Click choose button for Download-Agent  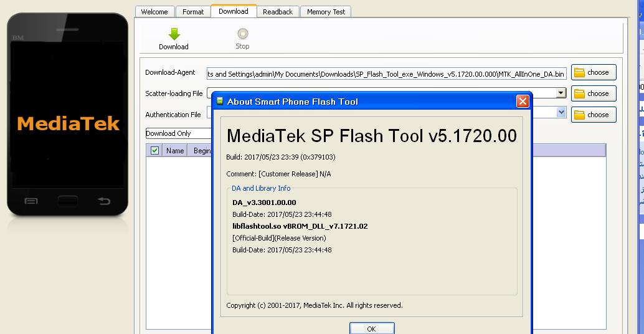click(x=594, y=72)
